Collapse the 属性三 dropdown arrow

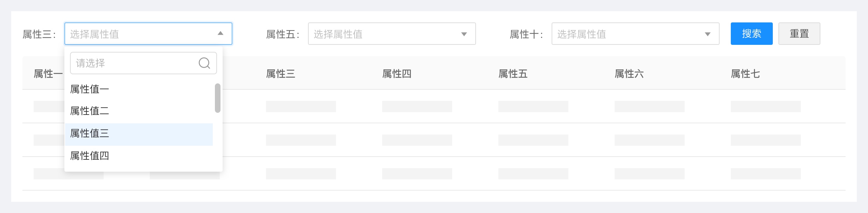coord(220,34)
